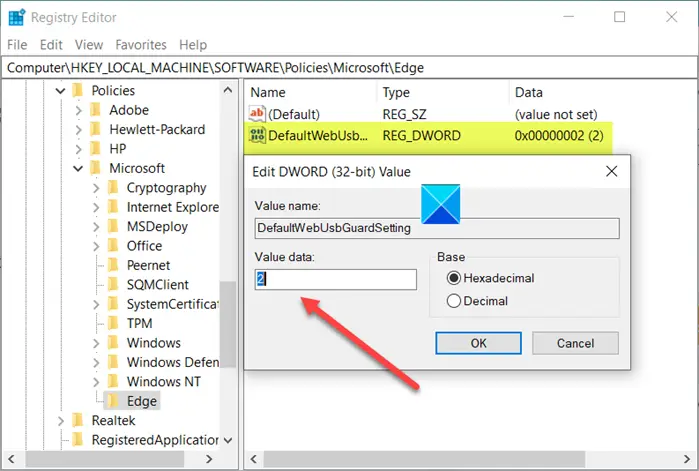Select the Peernet folder icon
Screen dimensions: 699x471
pos(113,265)
